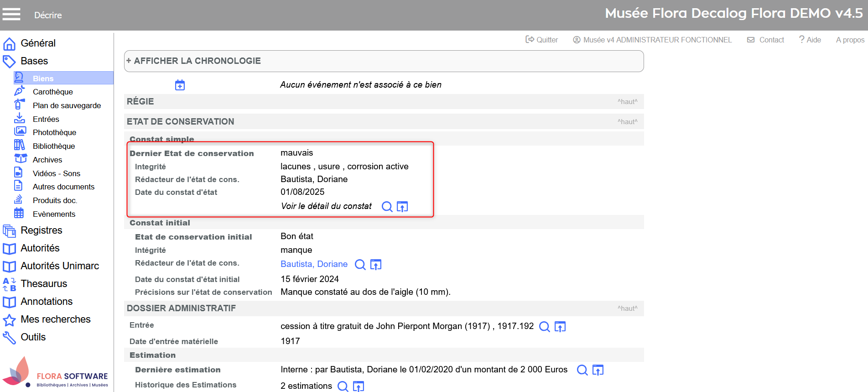Click the add event calendar icon
This screenshot has width=868, height=392.
click(180, 85)
